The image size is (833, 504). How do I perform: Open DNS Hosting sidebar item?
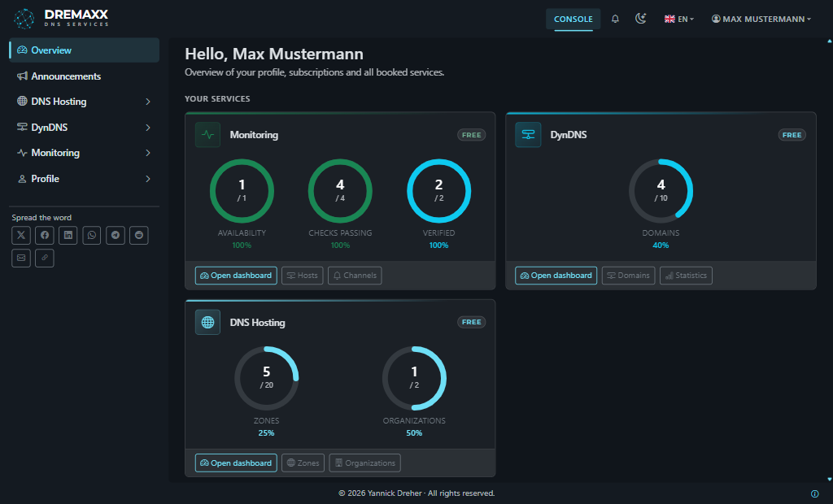pyautogui.click(x=84, y=102)
